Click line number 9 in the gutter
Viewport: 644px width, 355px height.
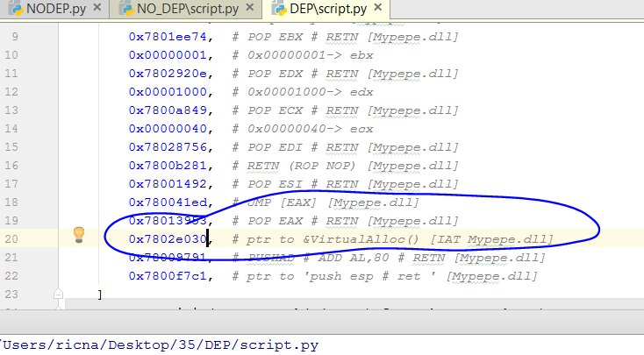point(11,37)
